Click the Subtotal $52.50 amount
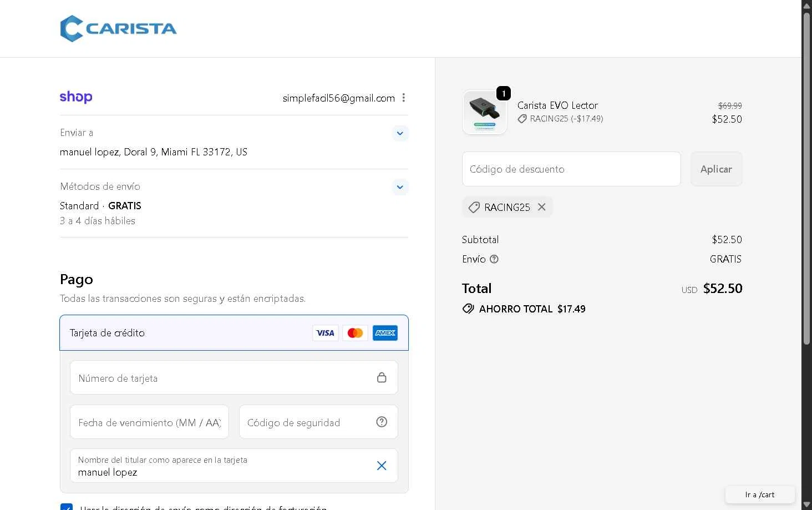The image size is (812, 510). (x=727, y=240)
